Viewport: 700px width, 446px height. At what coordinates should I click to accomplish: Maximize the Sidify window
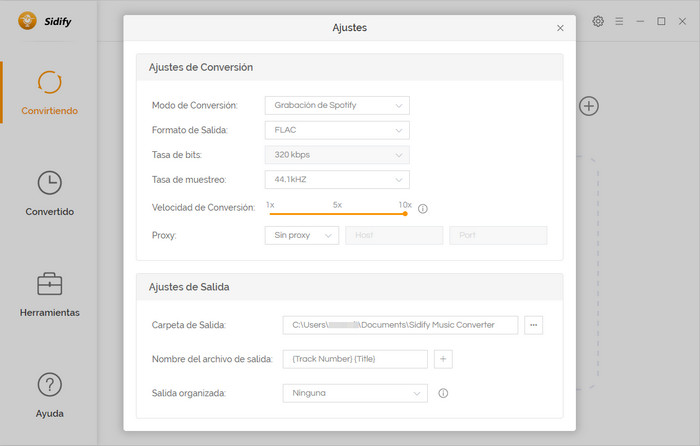point(661,21)
